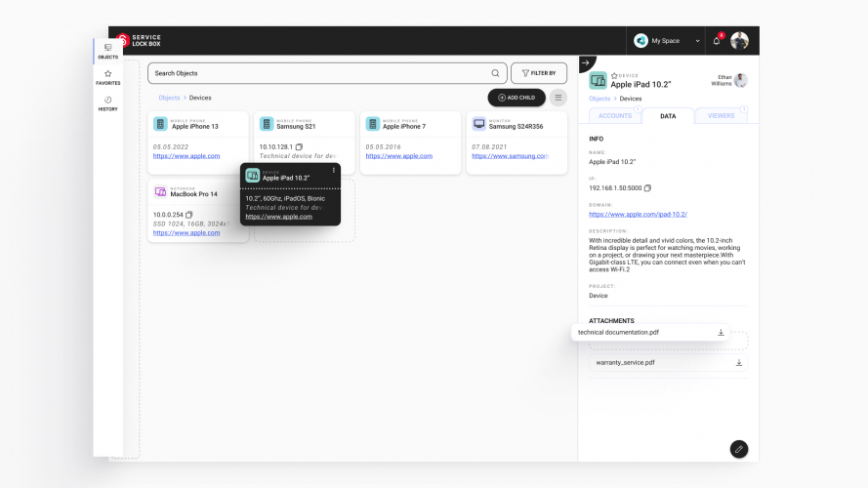Copy the Samsung S21 IP 10.10.128.1
This screenshot has width=868, height=488.
pos(299,146)
